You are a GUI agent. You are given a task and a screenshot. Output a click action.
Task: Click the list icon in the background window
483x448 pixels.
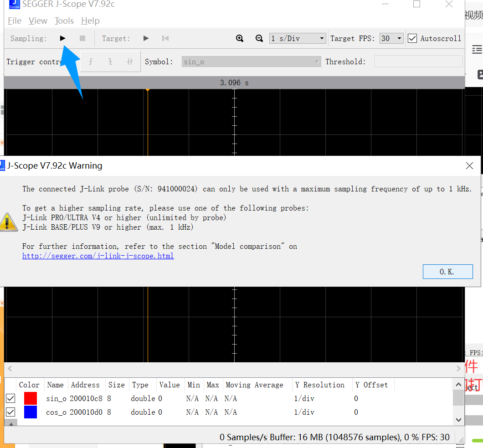click(477, 50)
